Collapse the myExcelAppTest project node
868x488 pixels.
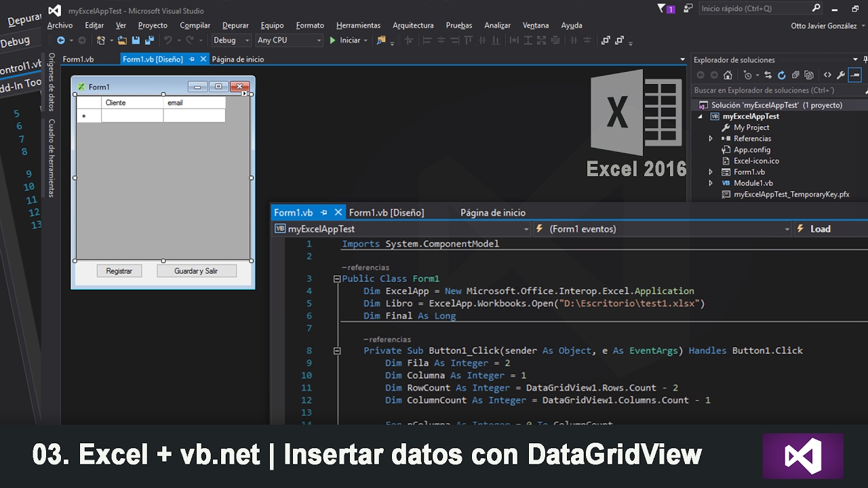[x=701, y=117]
